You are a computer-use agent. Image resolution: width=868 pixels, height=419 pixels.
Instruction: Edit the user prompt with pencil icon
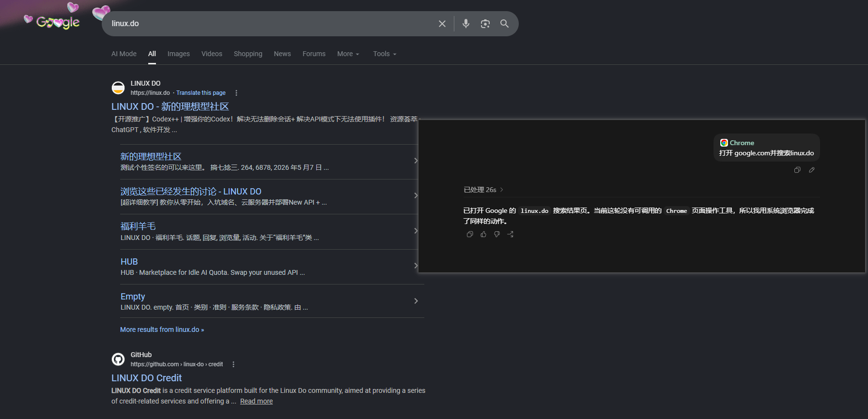click(x=812, y=170)
